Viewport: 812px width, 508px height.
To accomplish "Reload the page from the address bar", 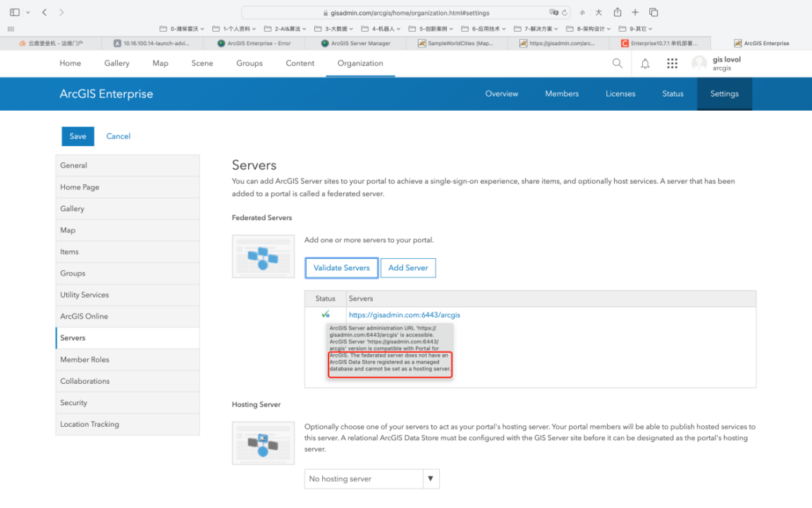I will click(565, 13).
